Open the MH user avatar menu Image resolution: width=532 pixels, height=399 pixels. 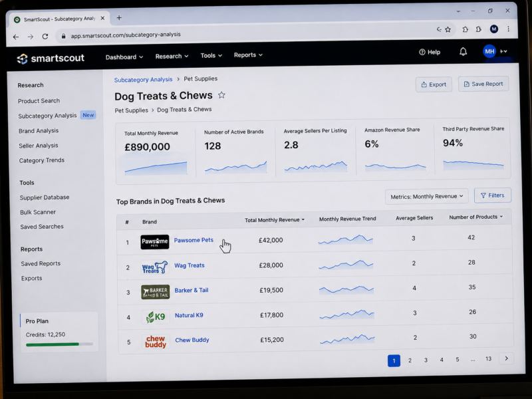click(489, 52)
